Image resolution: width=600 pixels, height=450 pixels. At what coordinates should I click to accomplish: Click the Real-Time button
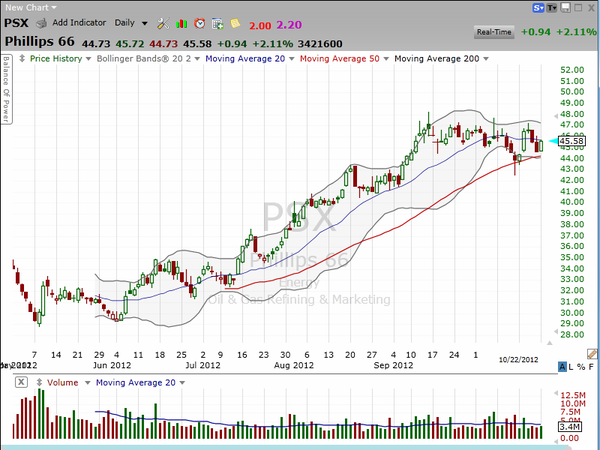(x=494, y=32)
